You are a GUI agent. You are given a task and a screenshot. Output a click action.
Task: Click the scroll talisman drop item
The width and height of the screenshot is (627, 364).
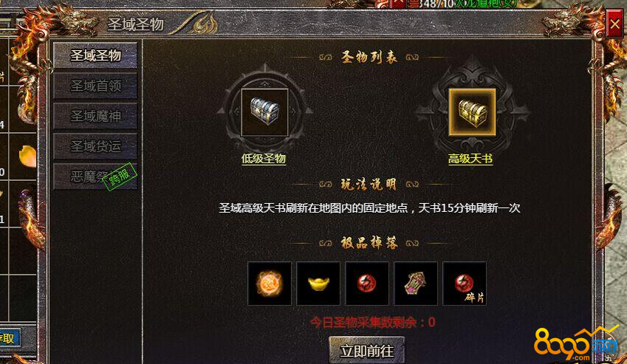[x=416, y=284]
